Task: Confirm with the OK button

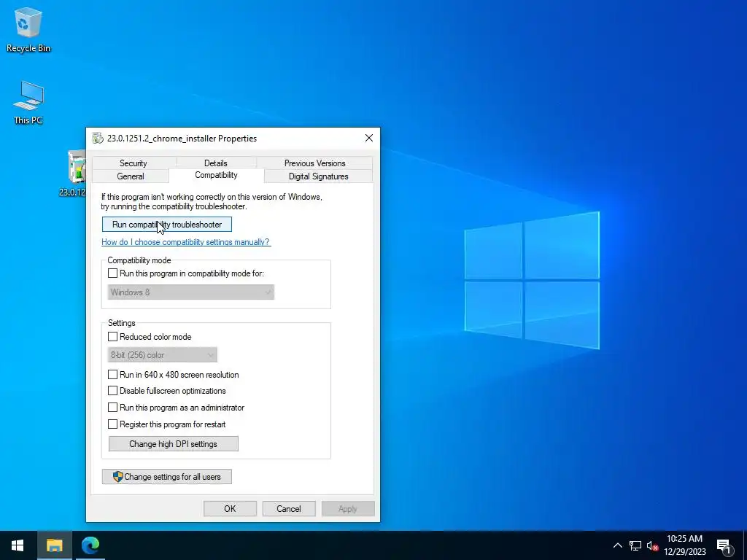Action: click(x=230, y=508)
